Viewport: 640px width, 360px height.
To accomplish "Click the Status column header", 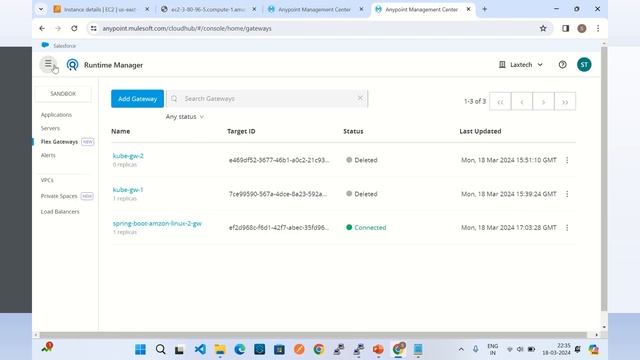I will click(x=353, y=131).
